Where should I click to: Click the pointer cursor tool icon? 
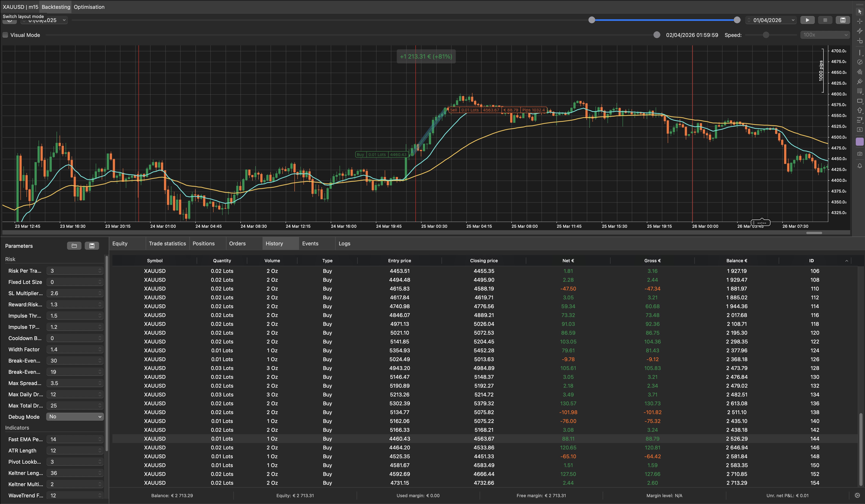tap(860, 11)
